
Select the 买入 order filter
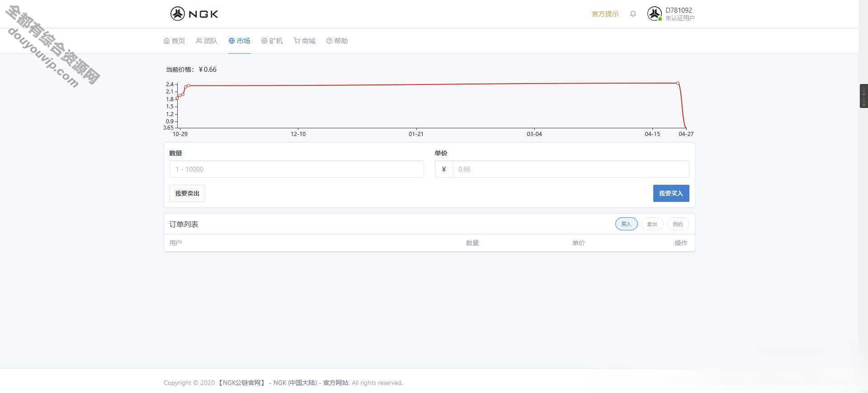pos(626,224)
